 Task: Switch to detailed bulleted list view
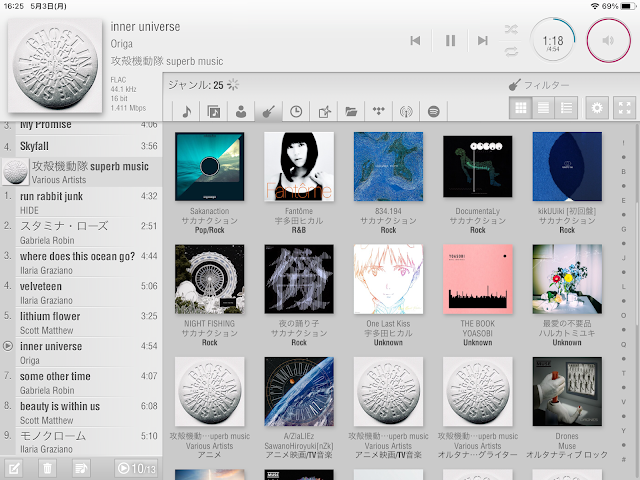pos(566,108)
